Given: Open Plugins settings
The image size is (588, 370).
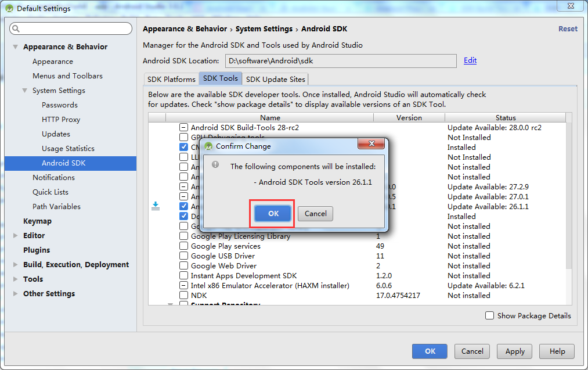Looking at the screenshot, I should (x=37, y=250).
